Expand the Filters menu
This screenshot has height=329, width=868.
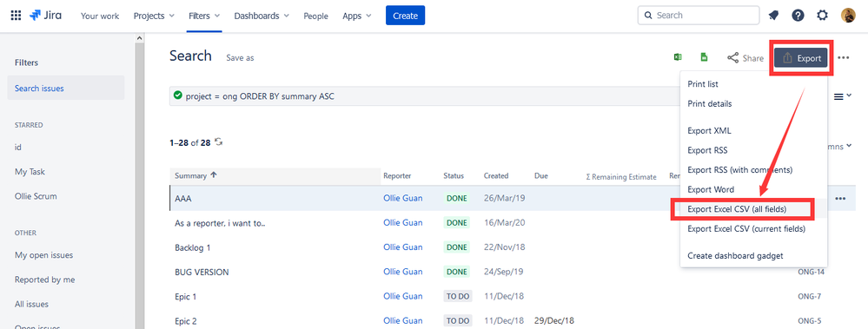pos(203,16)
